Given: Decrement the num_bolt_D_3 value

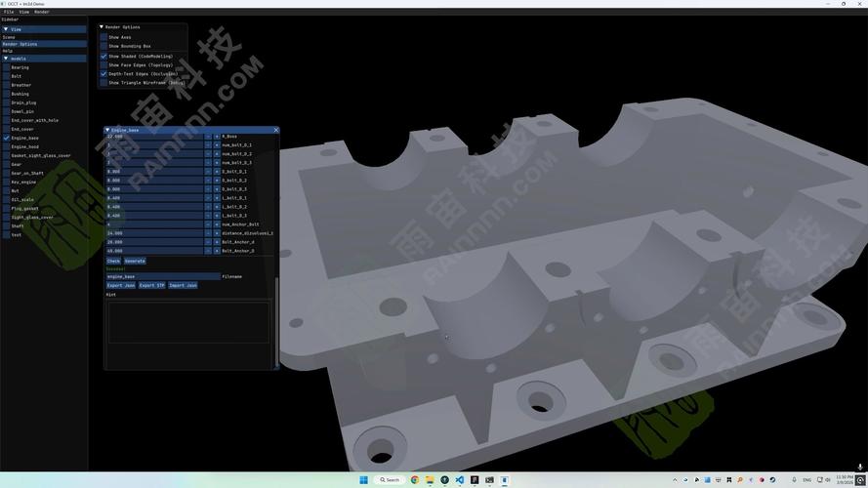Looking at the screenshot, I should coord(208,163).
